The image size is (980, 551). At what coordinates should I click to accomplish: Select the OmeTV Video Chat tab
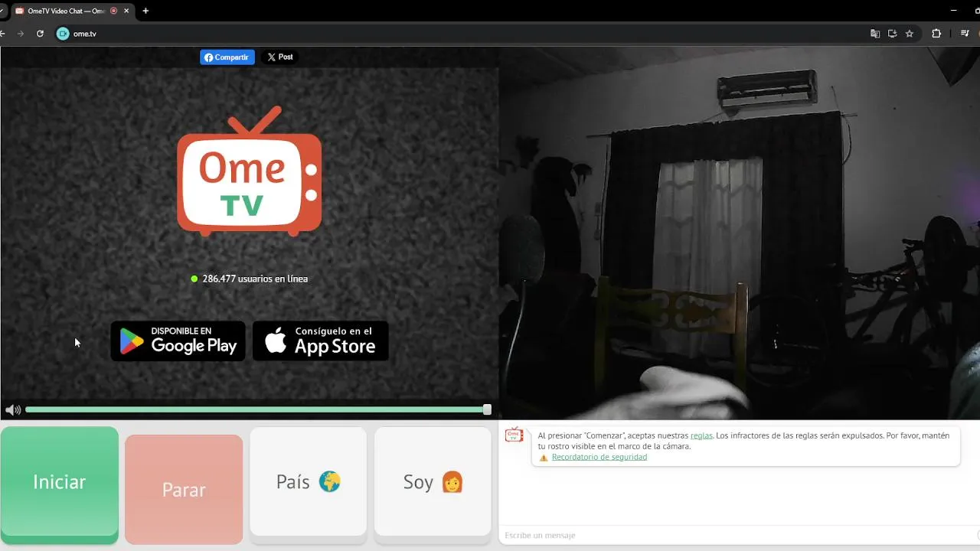pos(73,11)
